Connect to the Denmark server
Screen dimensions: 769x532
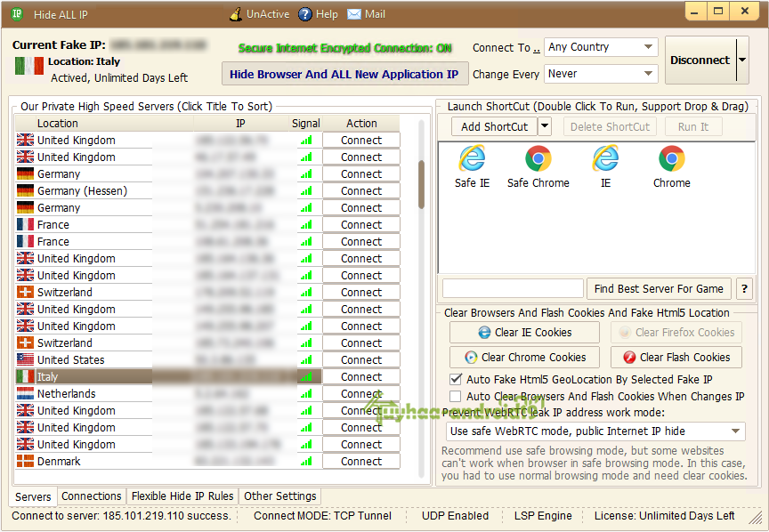tap(361, 461)
